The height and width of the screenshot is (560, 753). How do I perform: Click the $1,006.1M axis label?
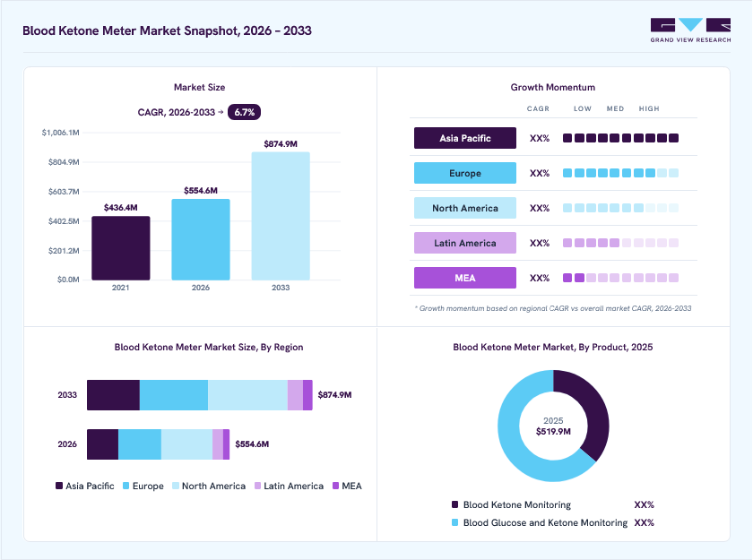(x=61, y=133)
